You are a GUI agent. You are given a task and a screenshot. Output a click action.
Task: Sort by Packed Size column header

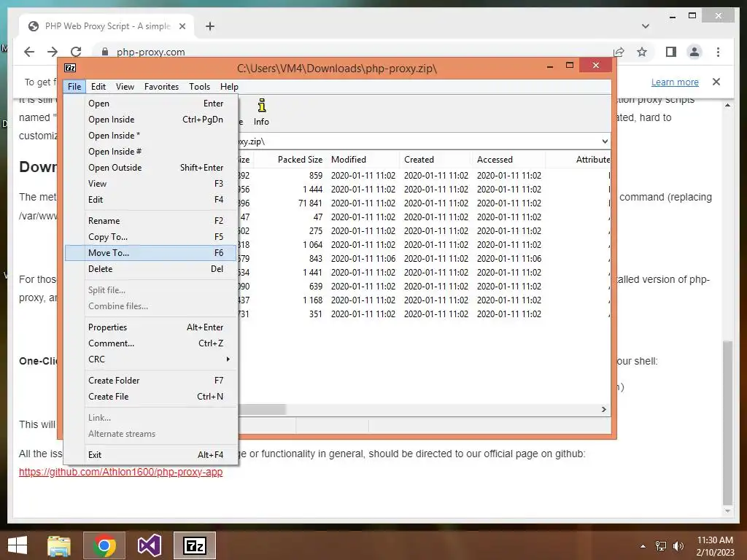(x=290, y=160)
